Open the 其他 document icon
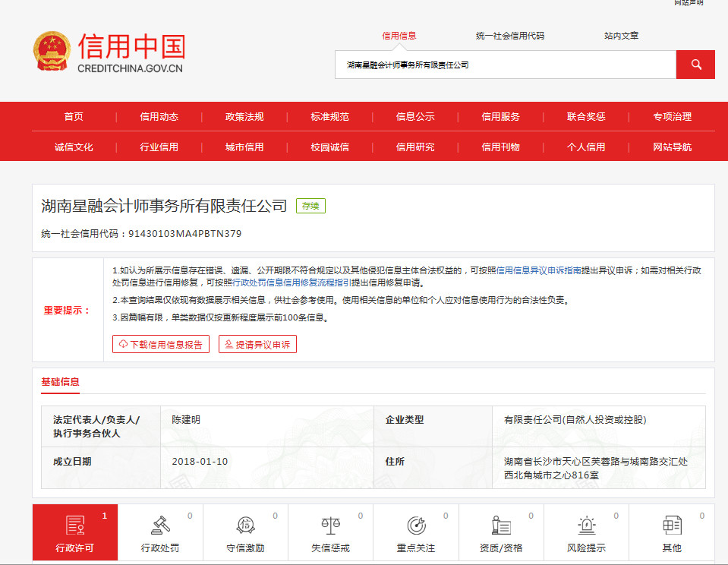 pyautogui.click(x=672, y=525)
